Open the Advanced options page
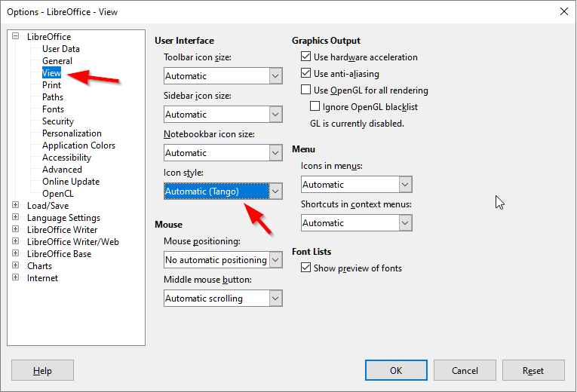Viewport: 577px width, 392px height. [x=62, y=170]
